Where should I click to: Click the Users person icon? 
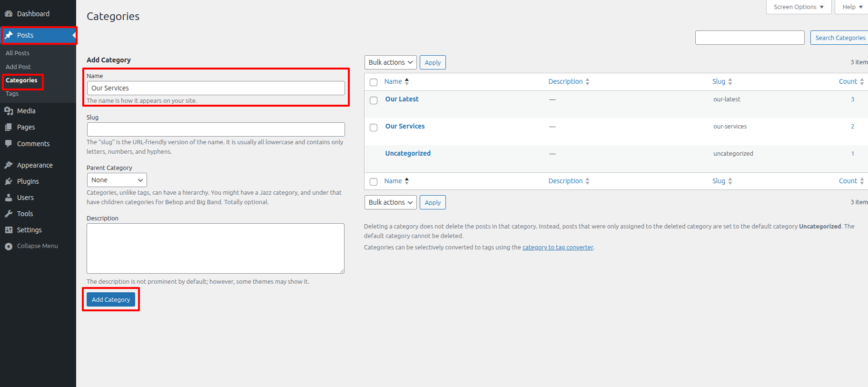[x=9, y=198]
